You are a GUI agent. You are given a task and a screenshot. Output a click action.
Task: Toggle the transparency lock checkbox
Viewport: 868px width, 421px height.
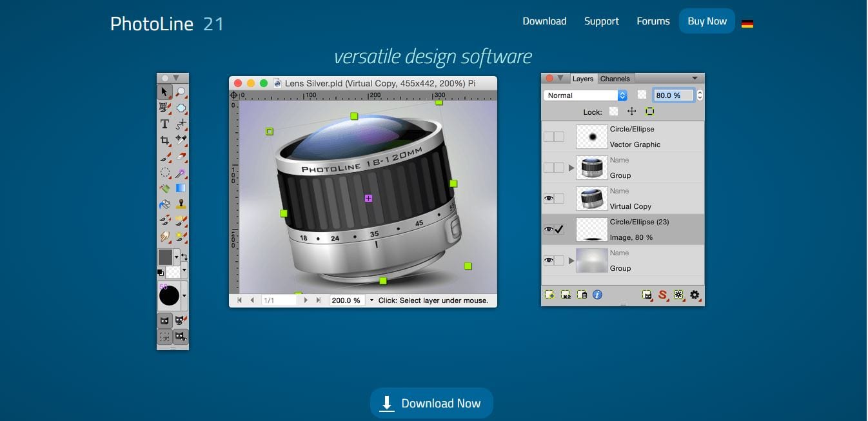click(x=614, y=112)
